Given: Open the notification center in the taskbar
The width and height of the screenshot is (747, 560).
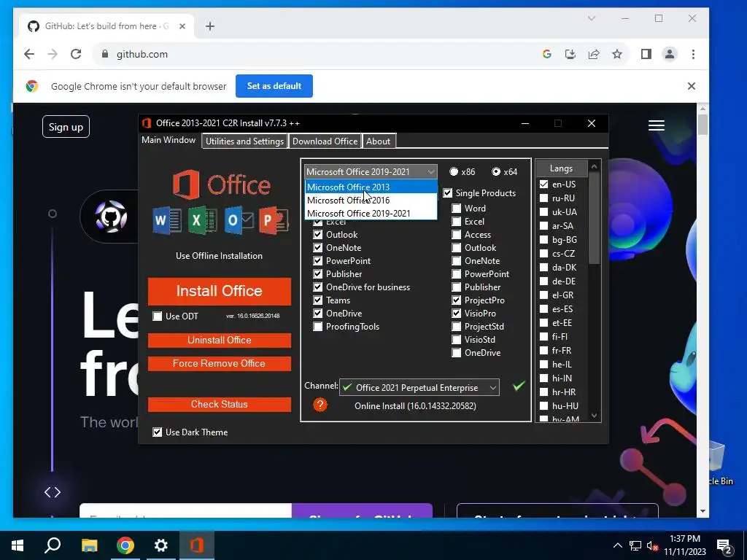Looking at the screenshot, I should coord(724,546).
